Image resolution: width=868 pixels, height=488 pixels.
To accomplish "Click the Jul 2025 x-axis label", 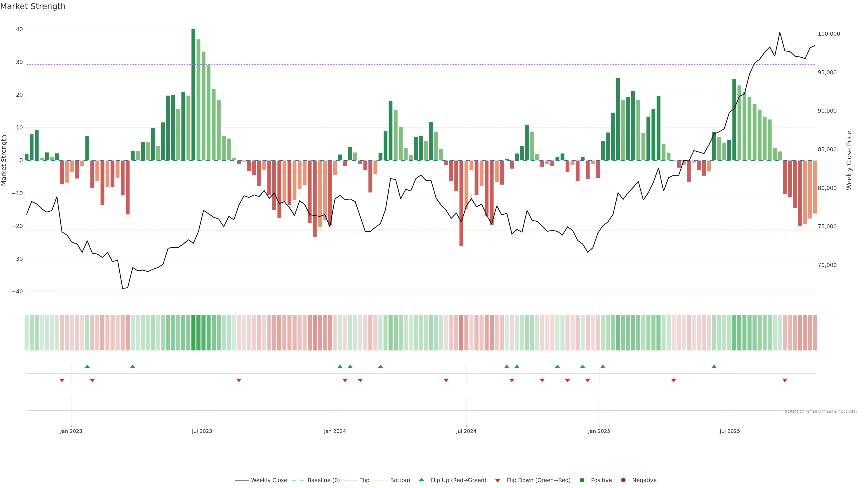I will (729, 431).
